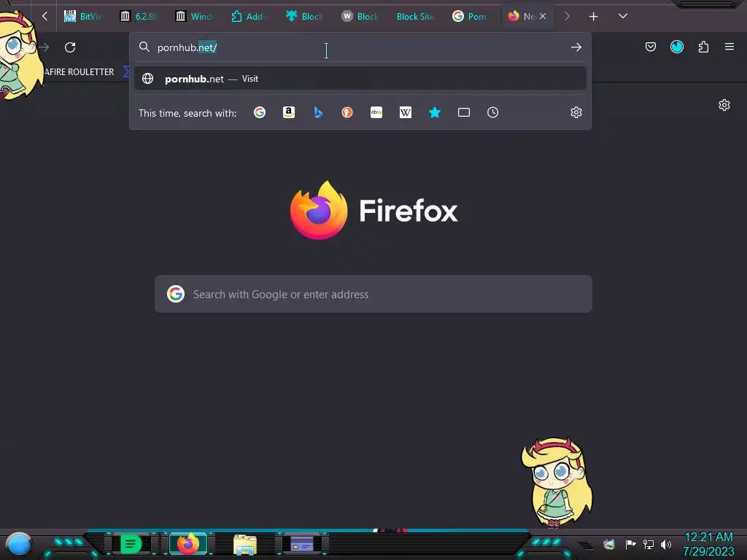Open the green chat app in taskbar
Image resolution: width=747 pixels, height=560 pixels.
pyautogui.click(x=131, y=544)
